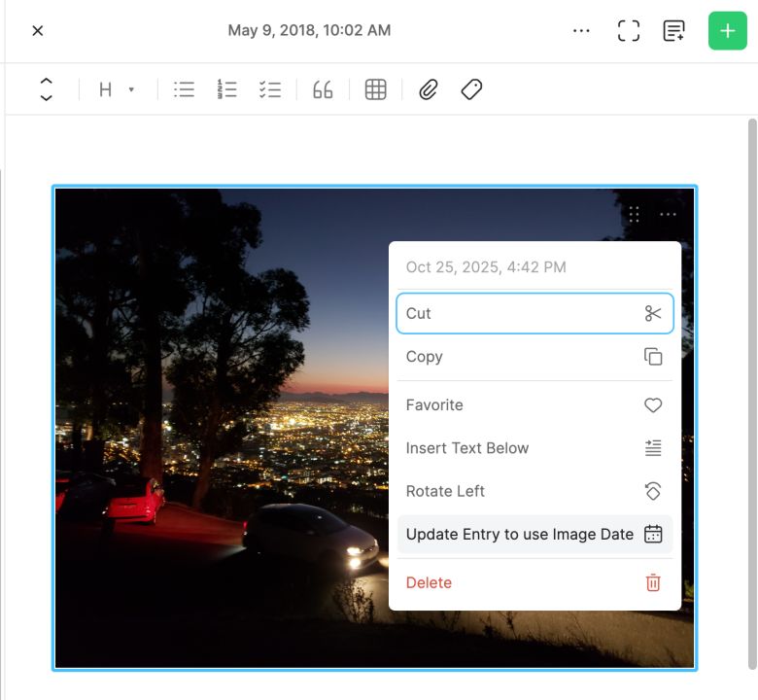Screen dimensions: 758x700
Task: Choose Cut from the image menu
Action: (x=534, y=313)
